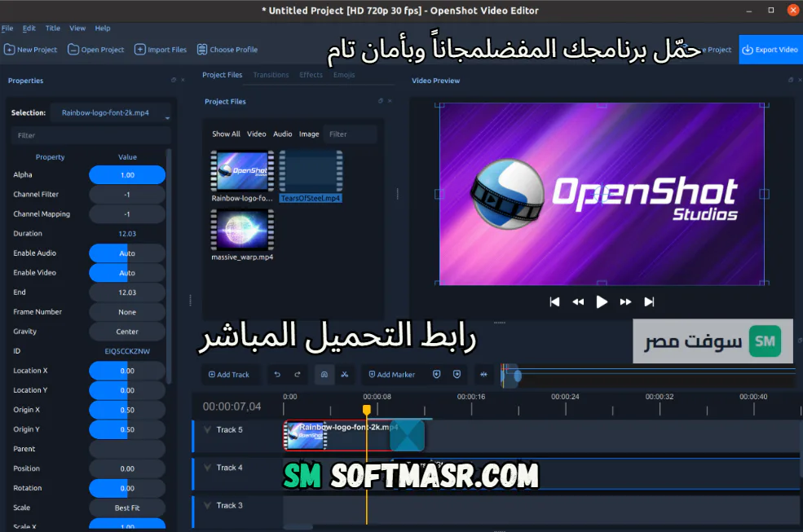
Task: Open the Enable Audio Auto value
Action: point(127,253)
